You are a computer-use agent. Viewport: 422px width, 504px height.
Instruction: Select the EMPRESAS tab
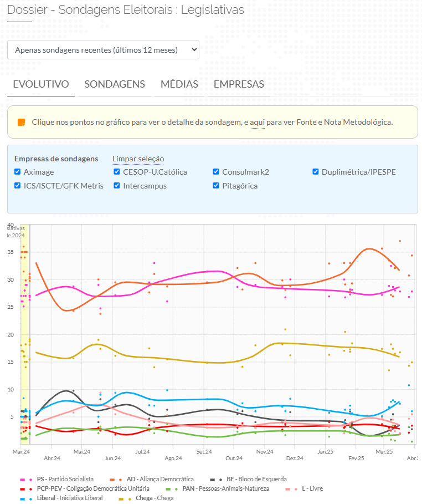coord(239,84)
